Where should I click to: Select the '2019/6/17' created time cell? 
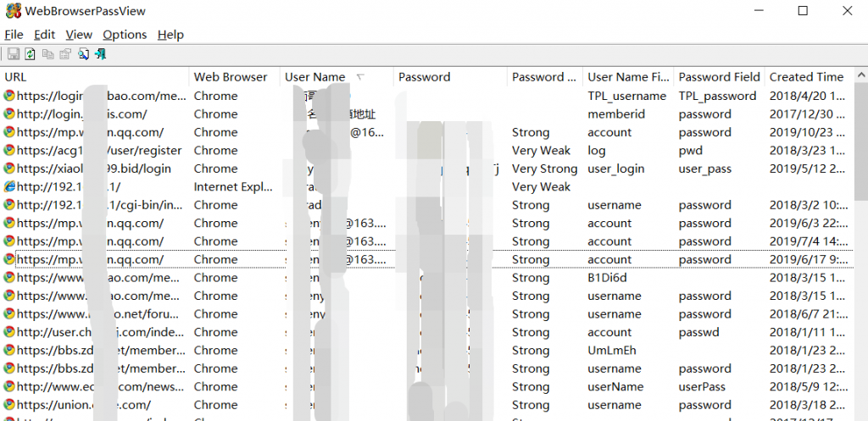click(808, 259)
